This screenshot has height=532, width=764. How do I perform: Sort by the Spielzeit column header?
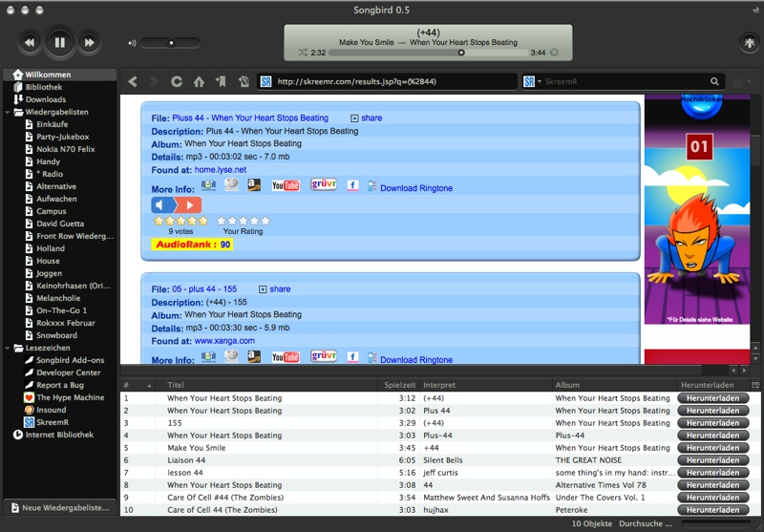click(399, 385)
